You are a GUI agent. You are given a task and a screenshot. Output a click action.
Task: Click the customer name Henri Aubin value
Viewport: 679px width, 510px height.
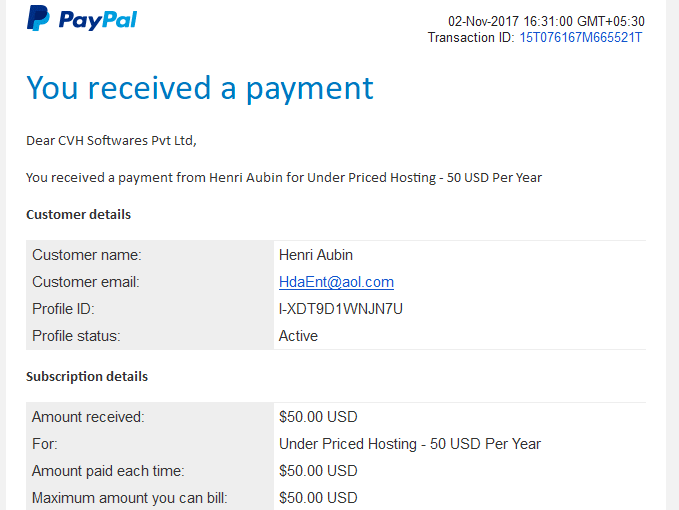click(x=316, y=255)
